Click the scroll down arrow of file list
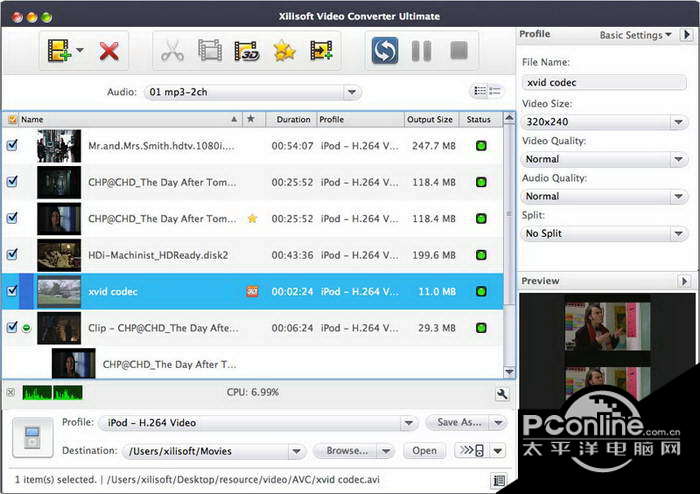Screen dimensions: 700x494 [509, 372]
